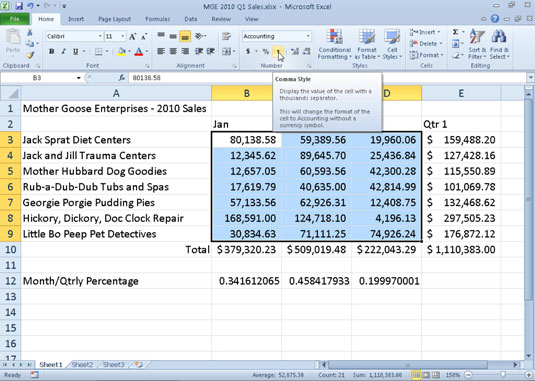Apply the Borders icon in Font group

(98, 52)
